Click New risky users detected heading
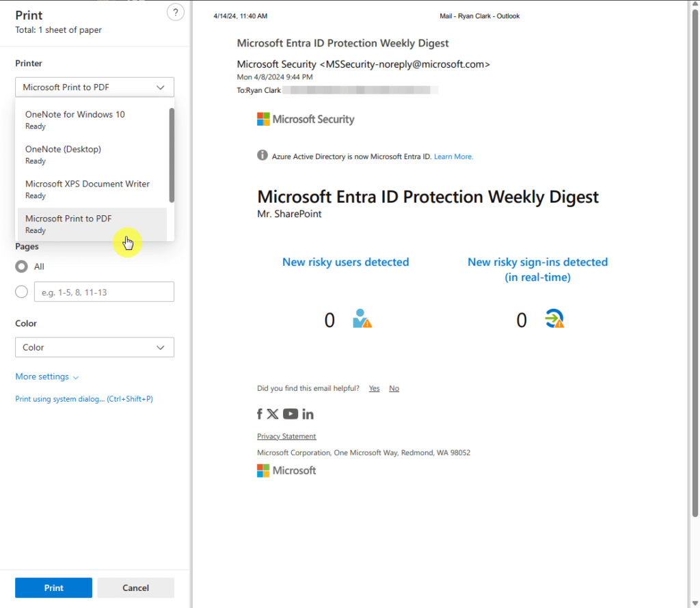The width and height of the screenshot is (700, 608). coord(345,262)
